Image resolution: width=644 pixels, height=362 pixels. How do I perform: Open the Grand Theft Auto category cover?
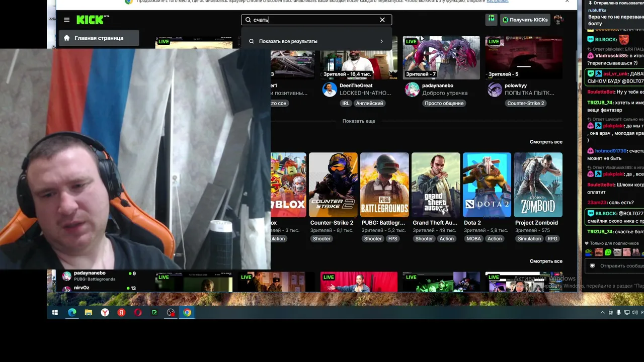436,185
